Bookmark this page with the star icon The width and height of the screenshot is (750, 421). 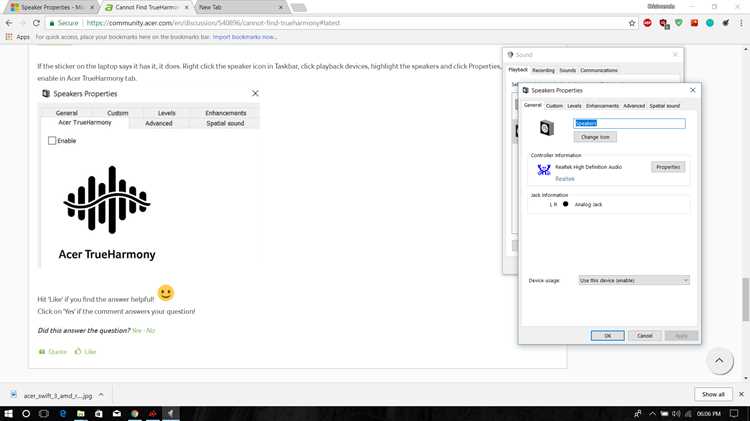[x=632, y=23]
